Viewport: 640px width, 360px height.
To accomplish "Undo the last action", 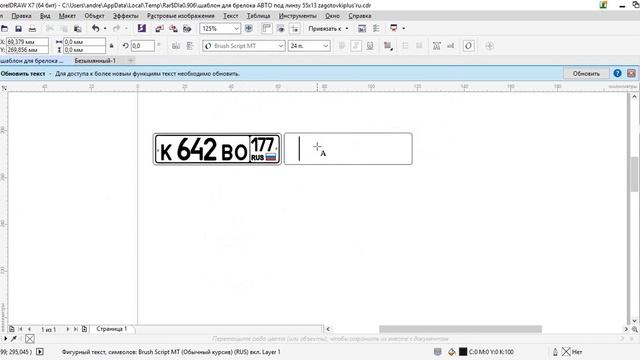I will coord(96,29).
